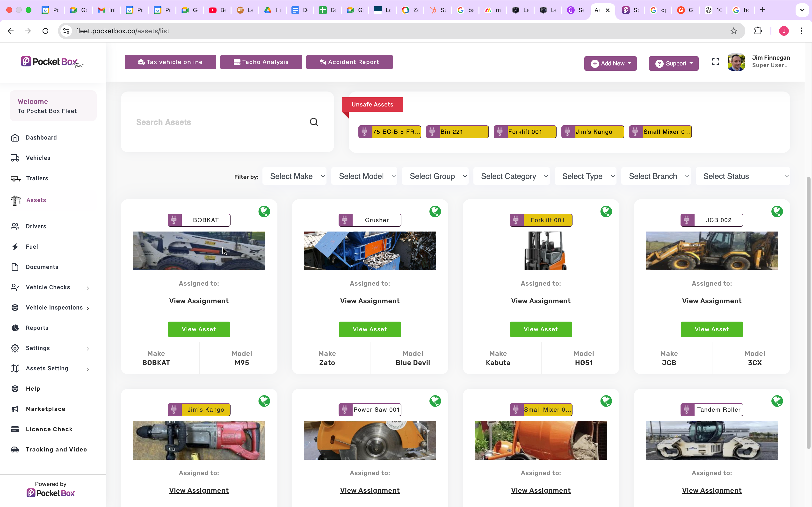Open View Assignment link for Forklift 001
The image size is (812, 507).
coord(541,301)
